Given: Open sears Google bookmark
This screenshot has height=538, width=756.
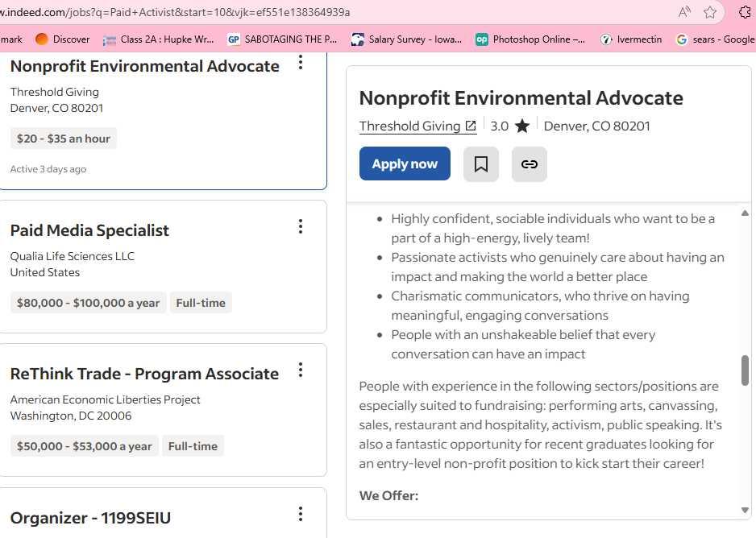Looking at the screenshot, I should pyautogui.click(x=716, y=39).
